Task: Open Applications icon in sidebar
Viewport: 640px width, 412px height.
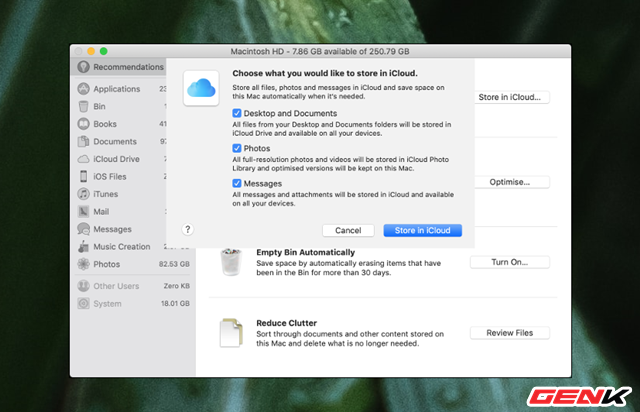Action: (x=83, y=89)
